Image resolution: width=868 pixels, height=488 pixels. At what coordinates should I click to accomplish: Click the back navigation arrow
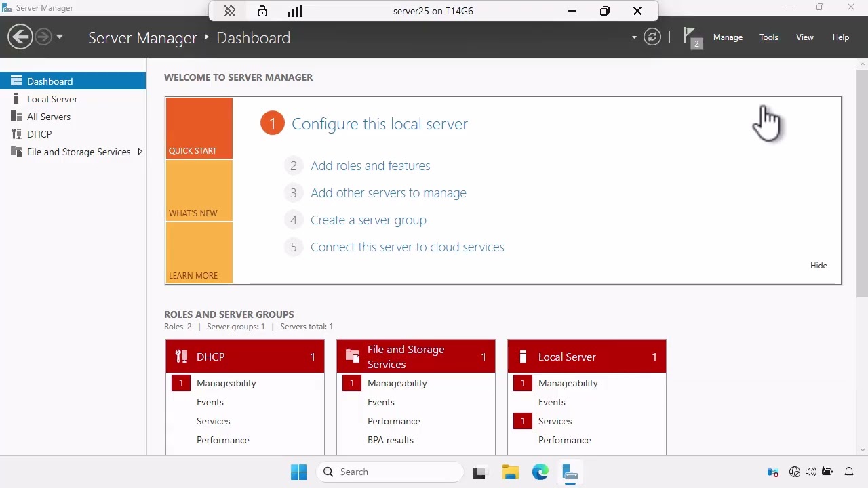point(20,37)
